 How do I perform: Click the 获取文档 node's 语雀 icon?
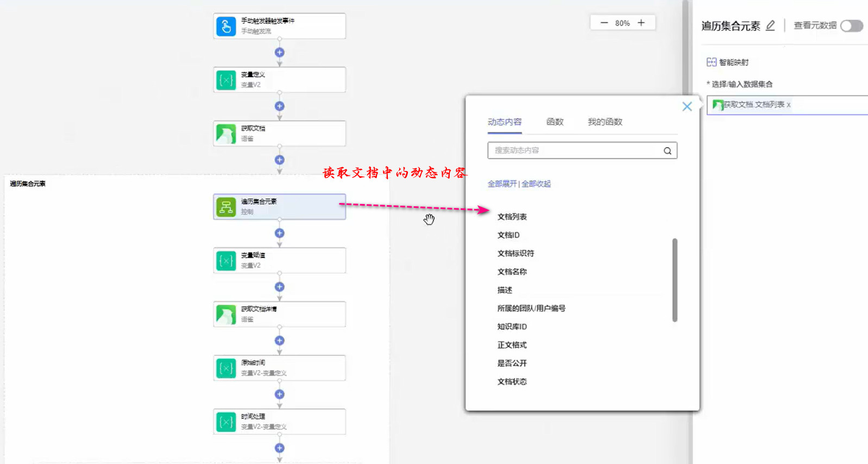tap(226, 134)
